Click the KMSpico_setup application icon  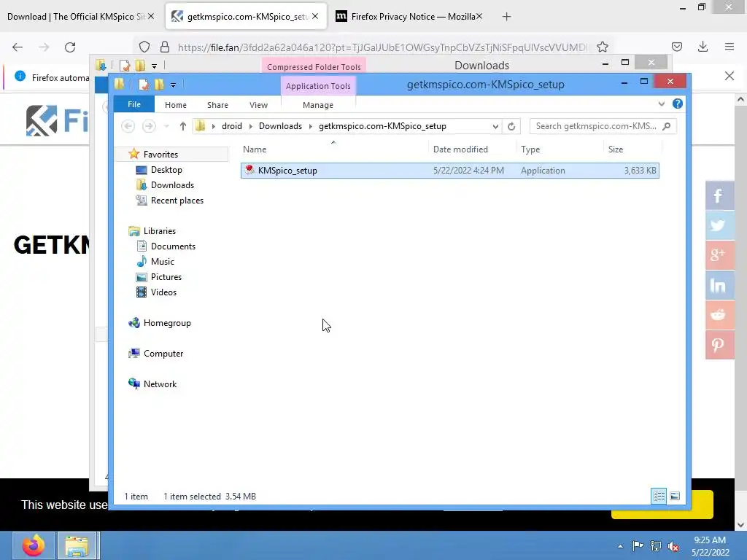pyautogui.click(x=249, y=170)
